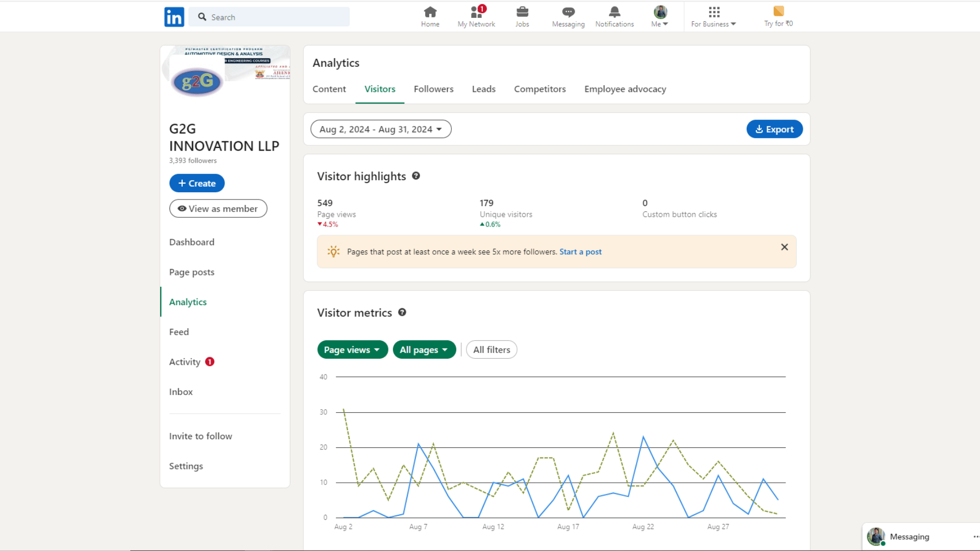Click the Create button
980x551 pixels.
point(197,183)
